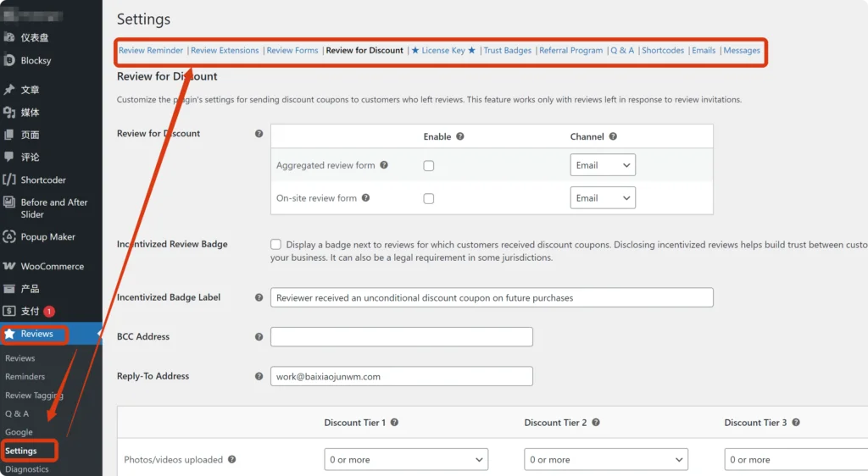Enable the On-site review form checkbox

(429, 199)
